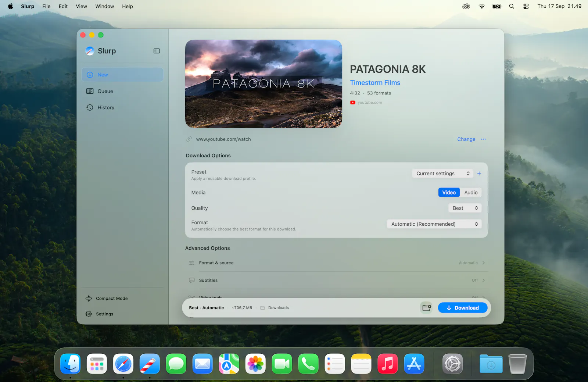The image size is (588, 382).
Task: Click the PATAGONIA 8K title text
Action: click(388, 69)
